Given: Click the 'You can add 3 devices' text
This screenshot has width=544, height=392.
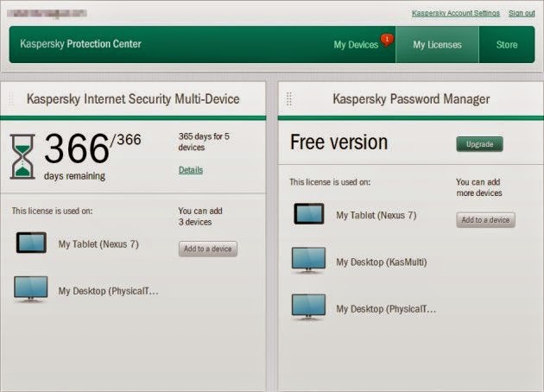Looking at the screenshot, I should pyautogui.click(x=200, y=217).
